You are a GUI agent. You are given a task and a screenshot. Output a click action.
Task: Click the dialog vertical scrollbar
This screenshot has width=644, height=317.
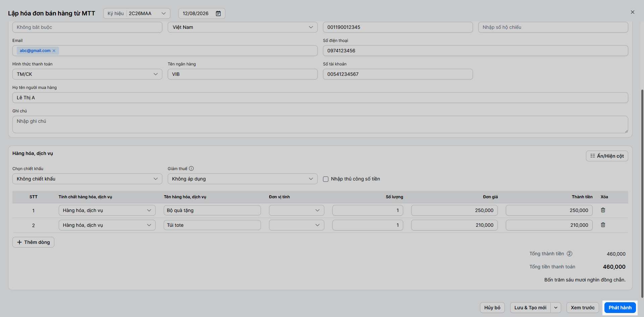642,193
